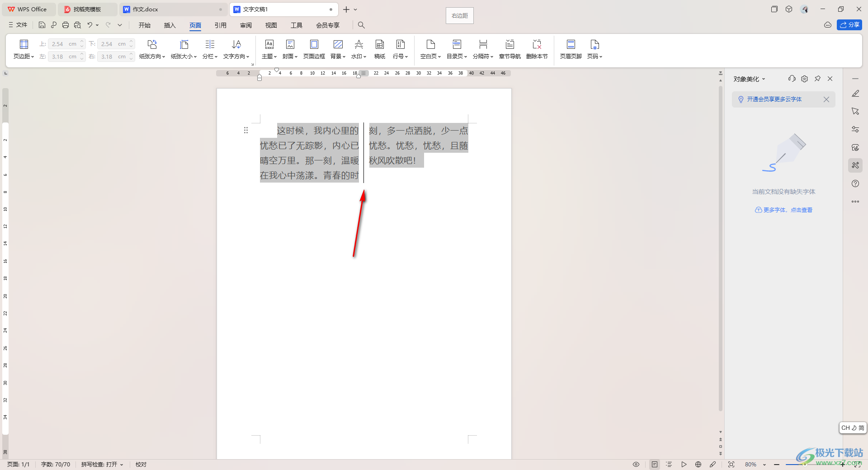868x470 pixels.
Task: Click the paragraph drag handle beside text
Action: coord(246,131)
